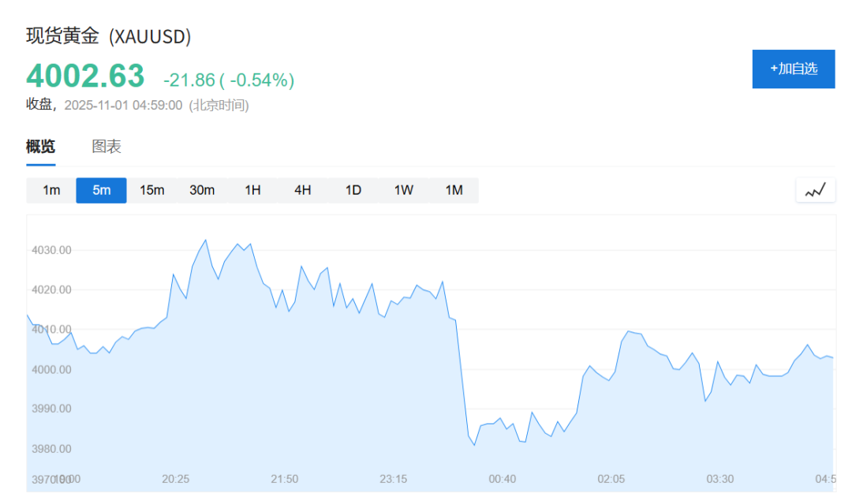
Task: Show the monthly 1M chart
Action: [454, 190]
